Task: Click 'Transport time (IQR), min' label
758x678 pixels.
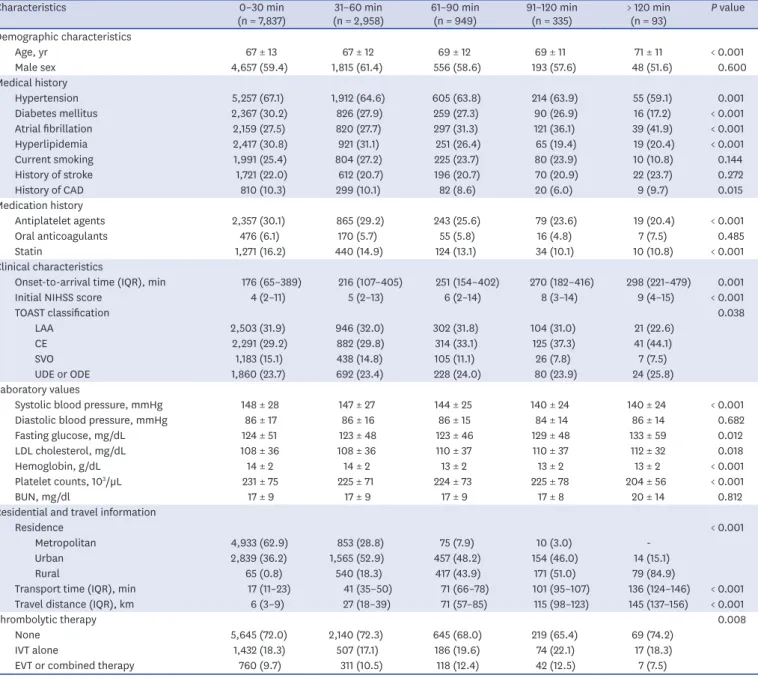Action: coord(75,589)
